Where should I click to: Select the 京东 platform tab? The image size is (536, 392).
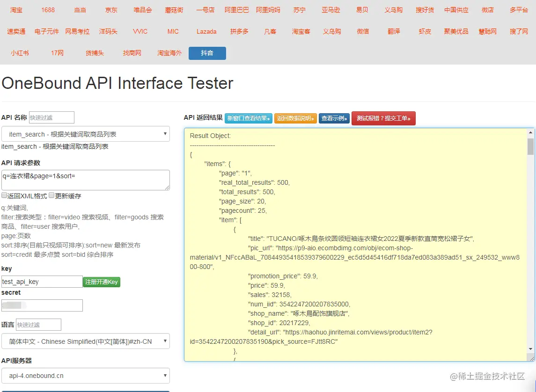point(111,10)
